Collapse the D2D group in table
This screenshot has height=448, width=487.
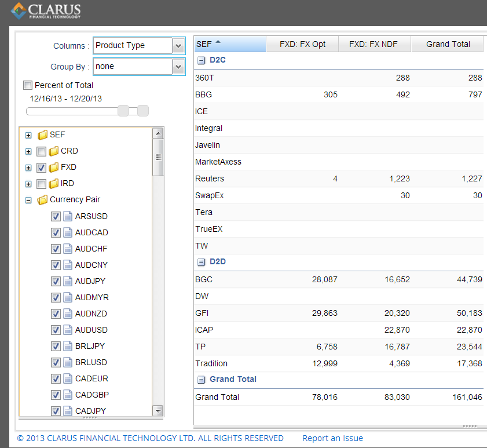click(202, 262)
